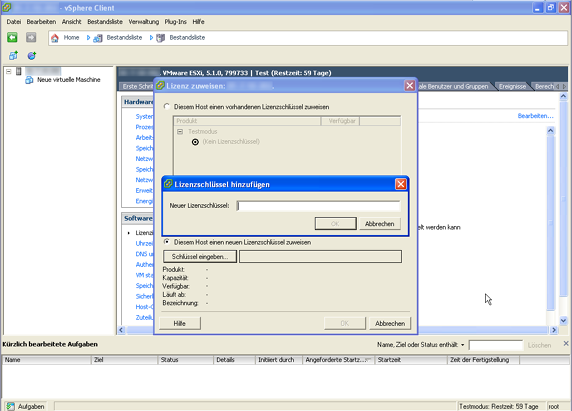
Task: Sort tasks by Zeit der Fertigstellung column
Action: point(483,360)
